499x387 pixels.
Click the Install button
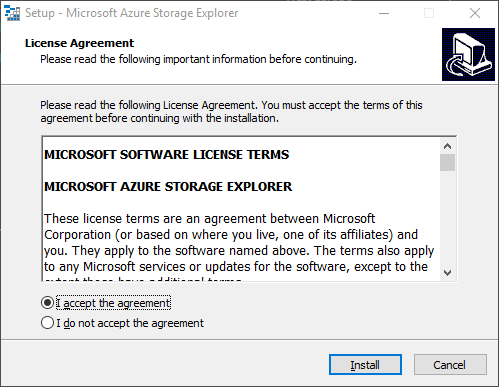(365, 365)
